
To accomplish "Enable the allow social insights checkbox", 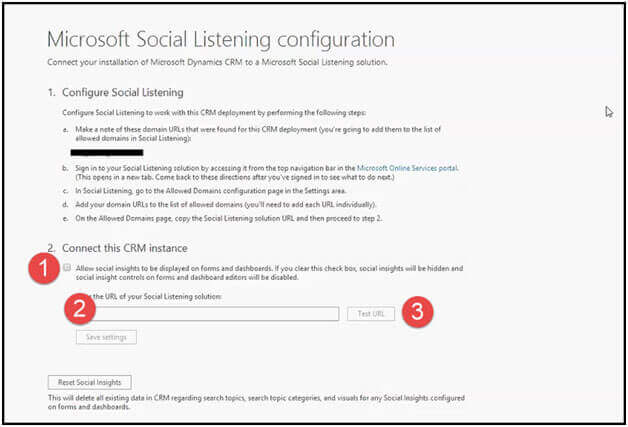I will (x=67, y=268).
